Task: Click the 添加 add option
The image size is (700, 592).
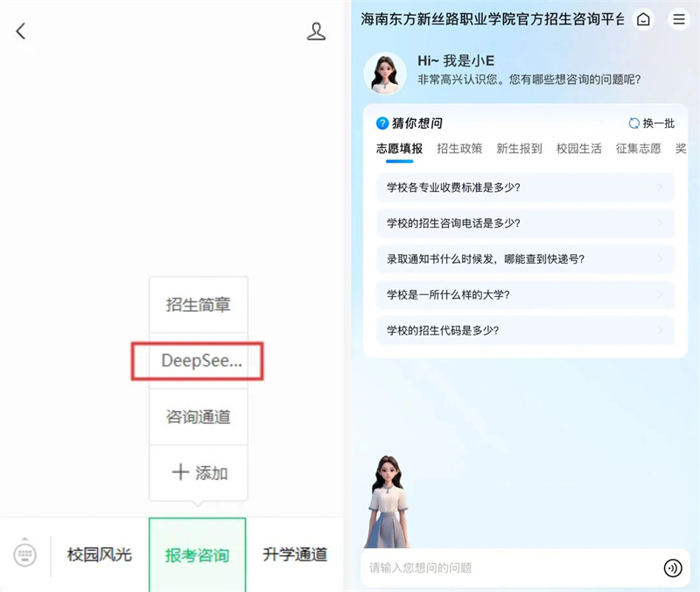Action: (199, 473)
